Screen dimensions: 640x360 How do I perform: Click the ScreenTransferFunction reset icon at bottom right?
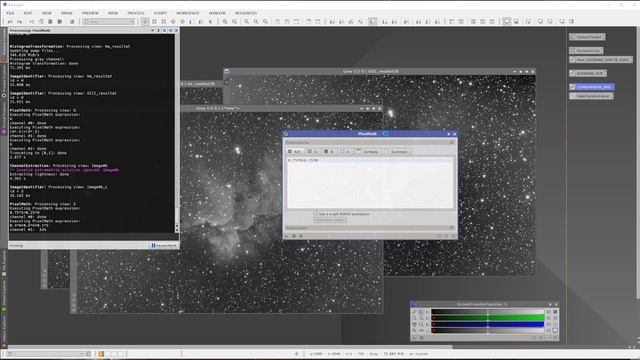556,338
